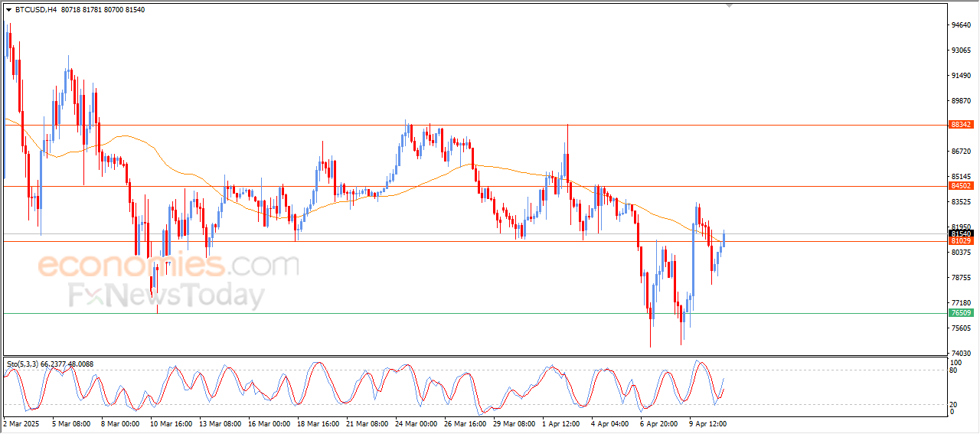Click the 24 Mar 00:00 time label
The image size is (980, 434).
[x=416, y=423]
